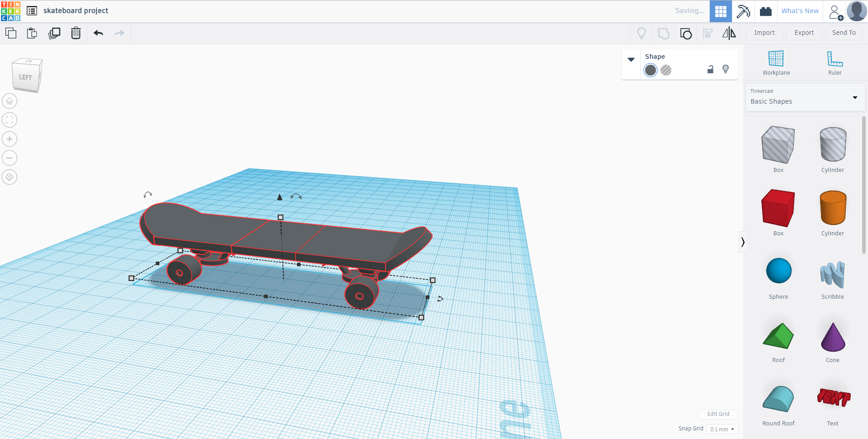Group the selected shapes
Viewport: 868px width, 439px height.
[x=664, y=33]
